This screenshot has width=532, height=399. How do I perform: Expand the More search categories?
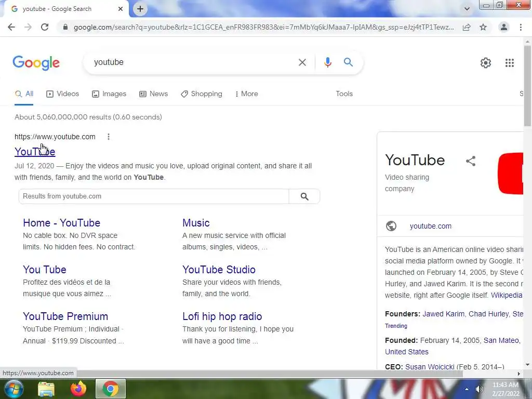point(247,94)
